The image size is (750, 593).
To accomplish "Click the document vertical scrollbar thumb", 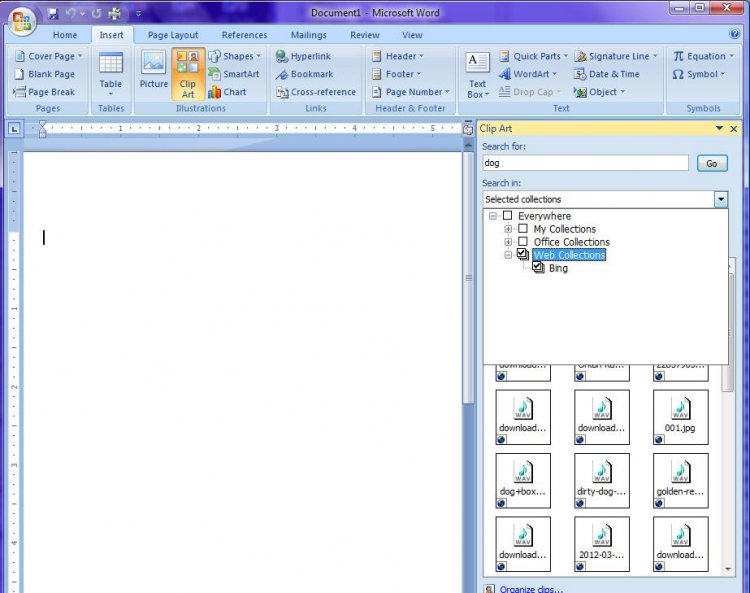I will [x=468, y=278].
